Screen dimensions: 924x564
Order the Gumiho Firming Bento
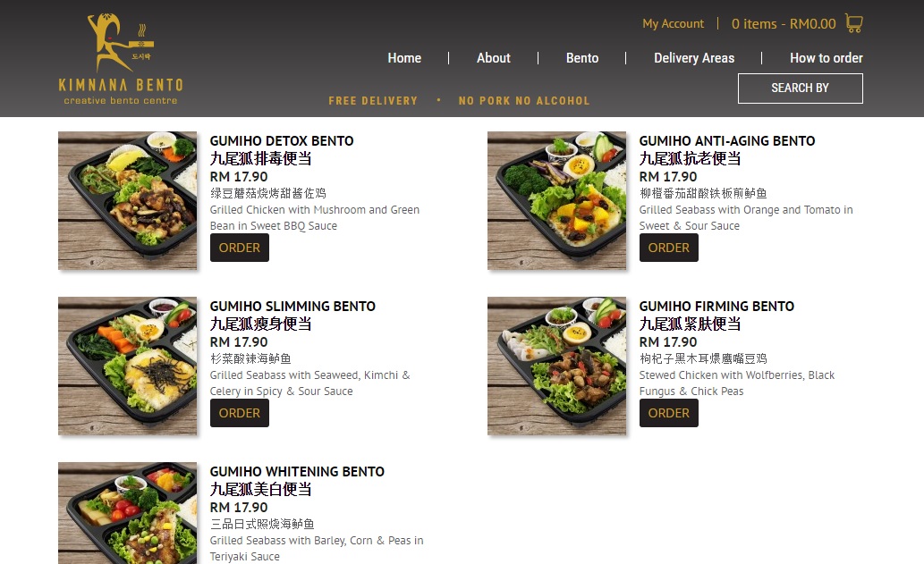tap(669, 413)
